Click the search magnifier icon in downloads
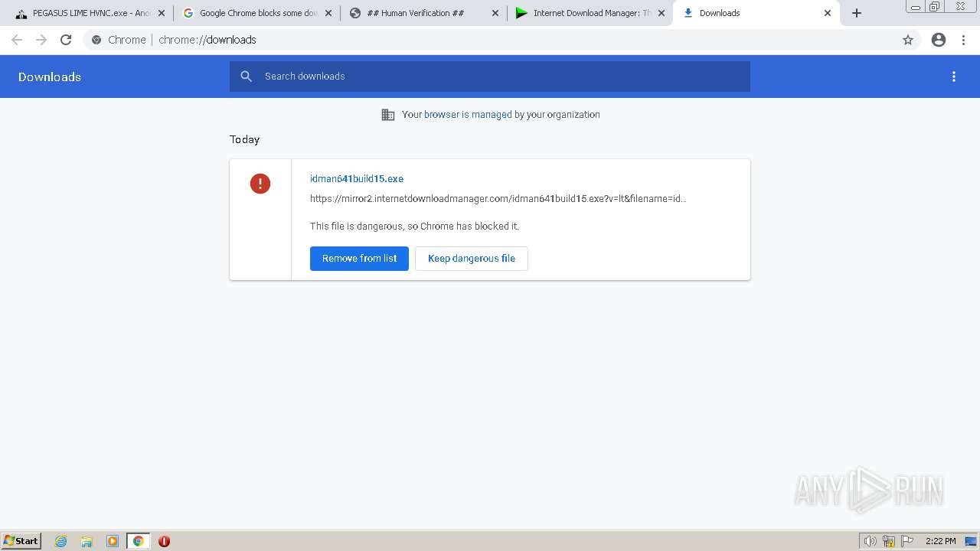This screenshot has height=551, width=980. pos(246,77)
